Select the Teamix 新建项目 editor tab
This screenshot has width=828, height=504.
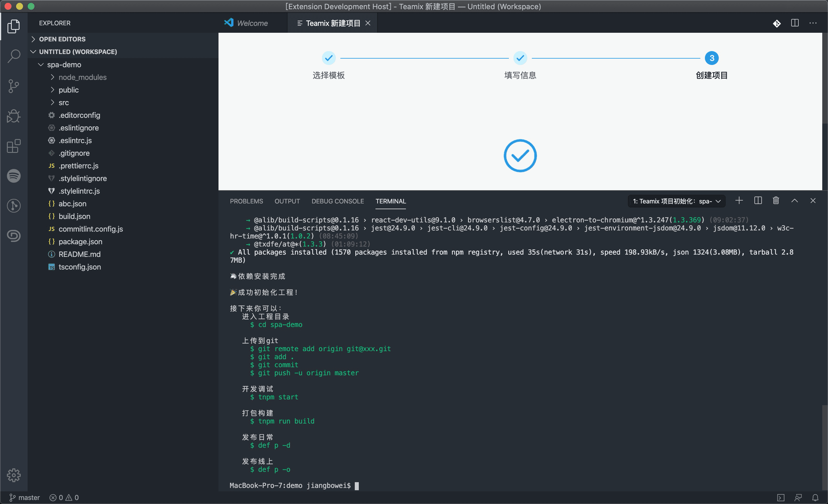(333, 23)
